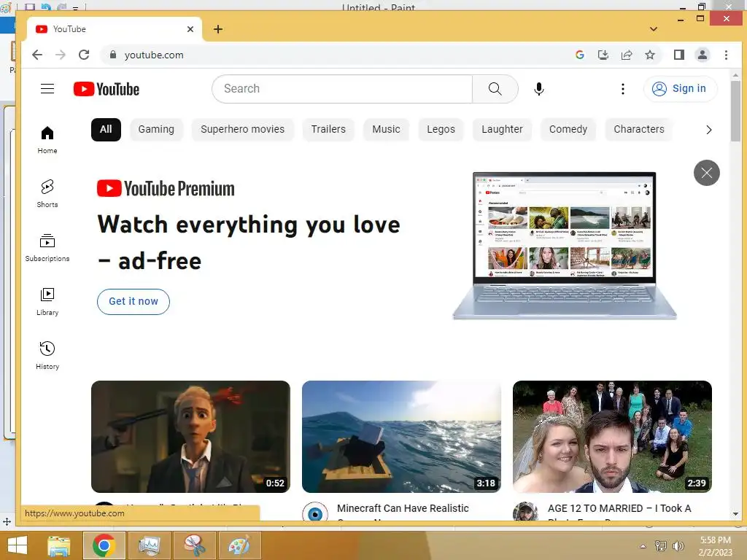Click Chrome icon in taskbar
Image resolution: width=747 pixels, height=560 pixels.
104,545
